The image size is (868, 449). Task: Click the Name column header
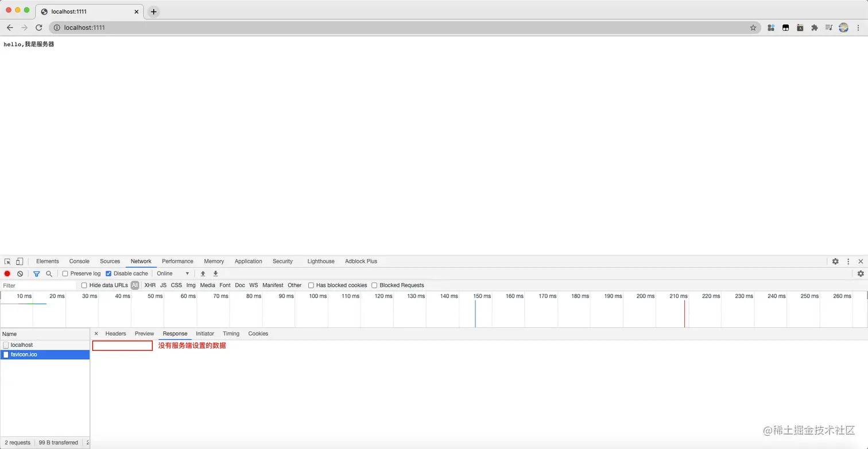[x=45, y=334]
